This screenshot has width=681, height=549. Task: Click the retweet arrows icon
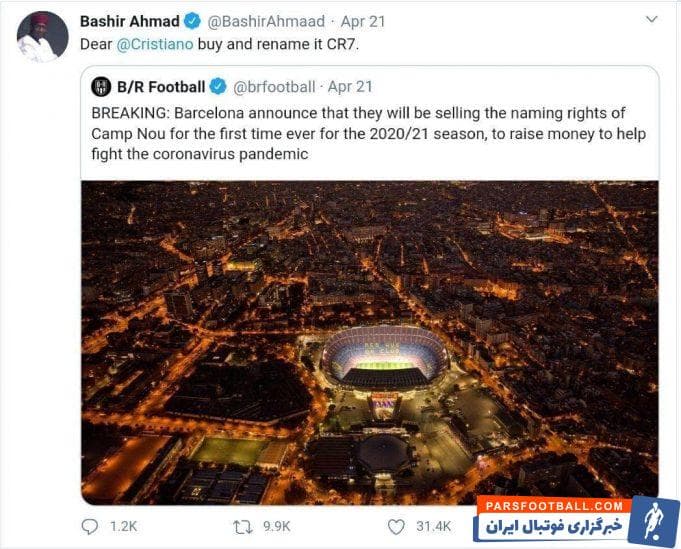click(241, 526)
